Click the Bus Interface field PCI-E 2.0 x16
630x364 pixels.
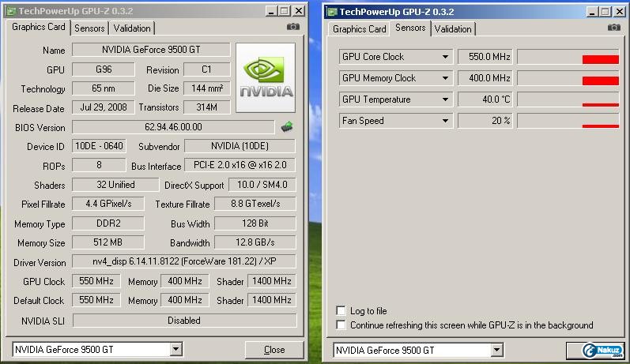coord(240,165)
